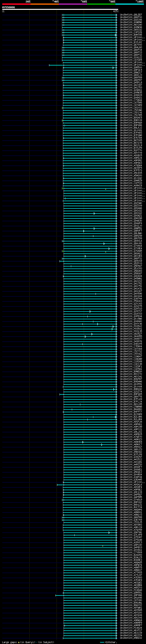Select the UniRef100_A6XIA0 label
Image resolution: width=146 pixels, height=644 pixels.
tap(131, 25)
